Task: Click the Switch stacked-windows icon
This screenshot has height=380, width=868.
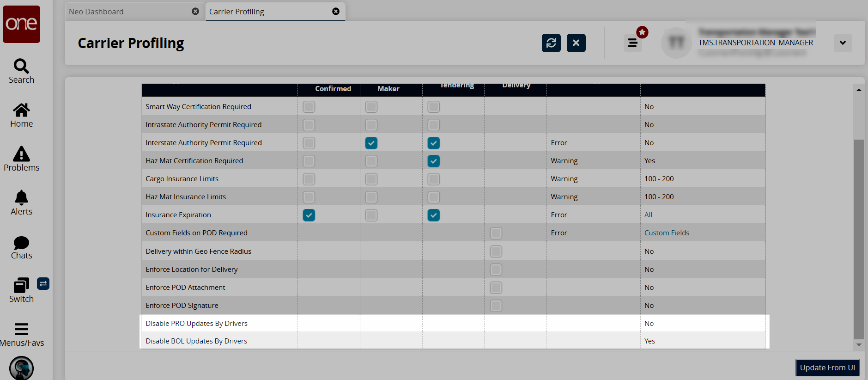Action: click(x=21, y=285)
